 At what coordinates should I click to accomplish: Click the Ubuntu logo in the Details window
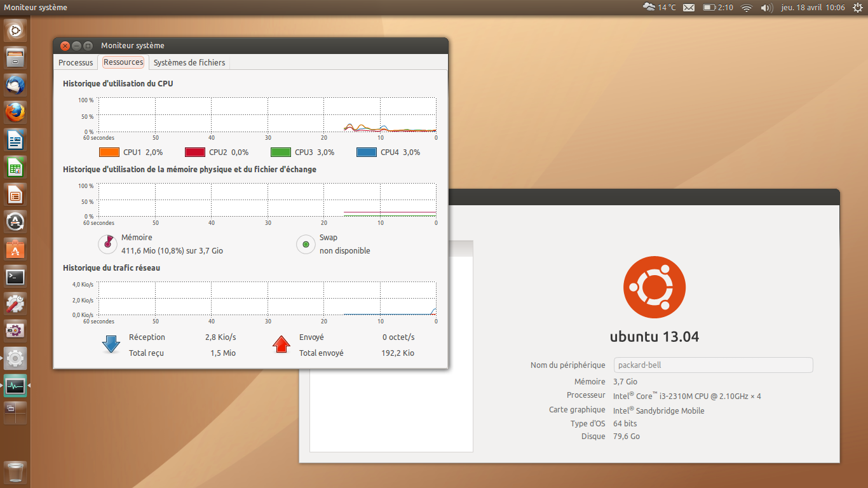(654, 287)
